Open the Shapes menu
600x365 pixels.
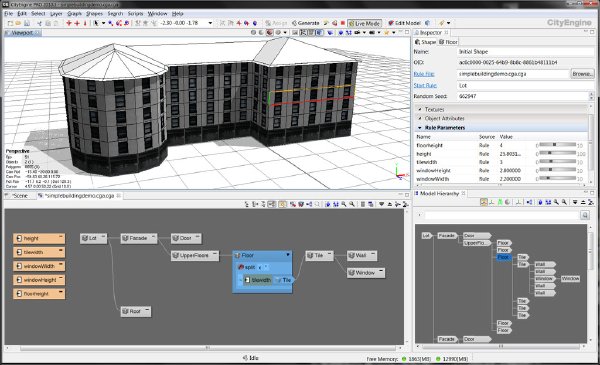[x=94, y=13]
